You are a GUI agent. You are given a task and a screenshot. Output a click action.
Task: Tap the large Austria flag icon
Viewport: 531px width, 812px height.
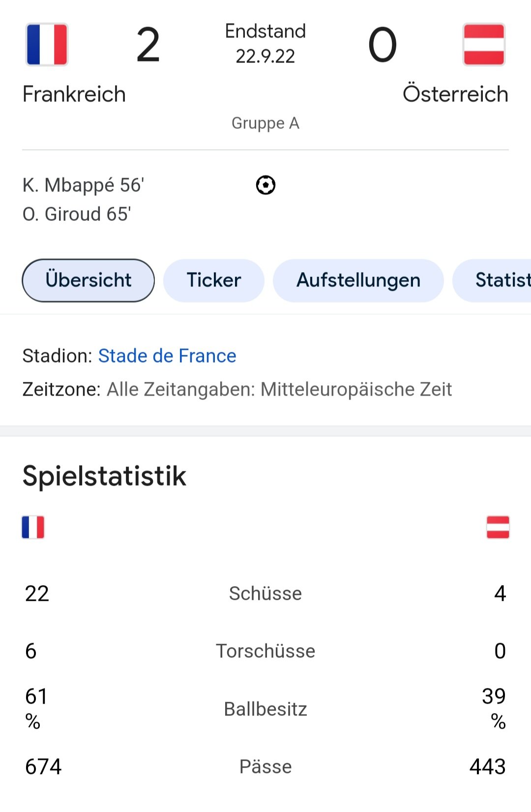click(484, 44)
